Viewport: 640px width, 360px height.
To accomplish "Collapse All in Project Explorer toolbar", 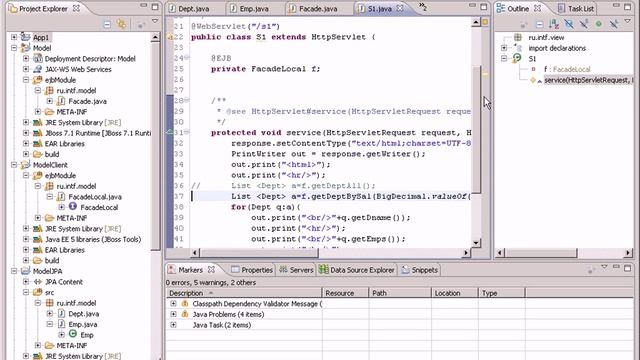I will coord(107,24).
